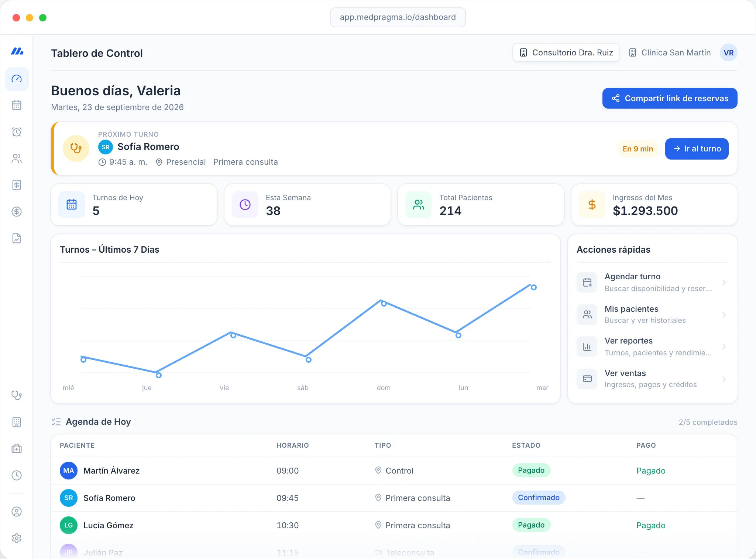Viewport: 756px width, 560px height.
Task: Click the 'En 9 min' badge
Action: point(638,149)
